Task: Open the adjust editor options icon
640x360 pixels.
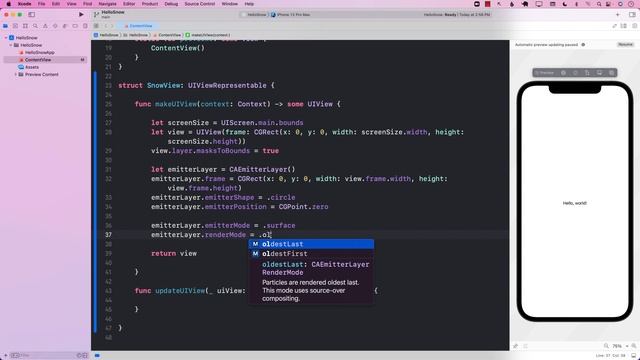Action: (x=624, y=26)
